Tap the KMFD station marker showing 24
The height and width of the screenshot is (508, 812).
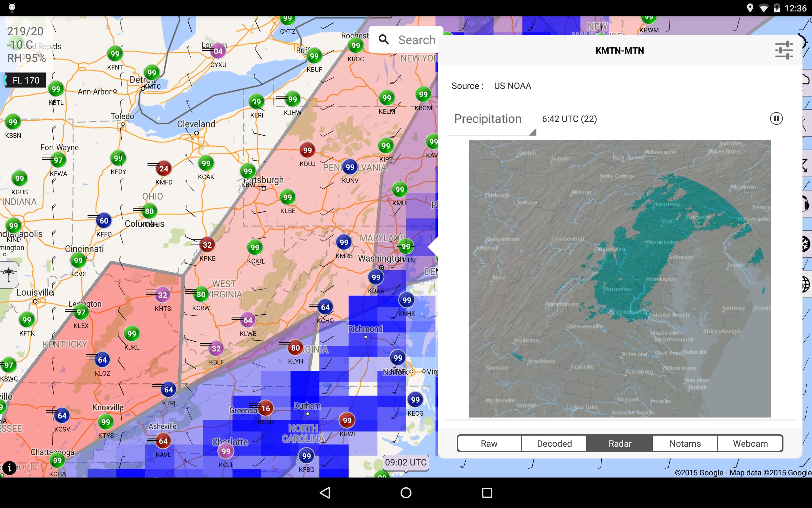click(164, 169)
